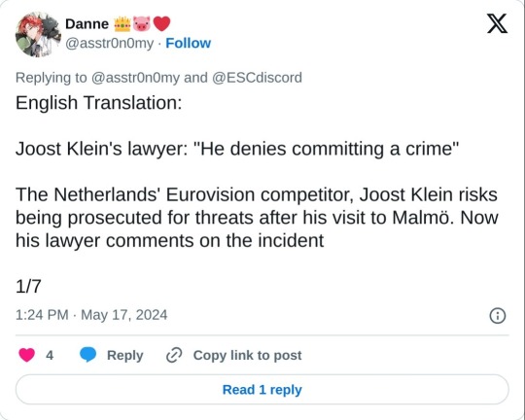Follow the @asstr0n0my account
Screen dimensions: 525x420
click(189, 43)
